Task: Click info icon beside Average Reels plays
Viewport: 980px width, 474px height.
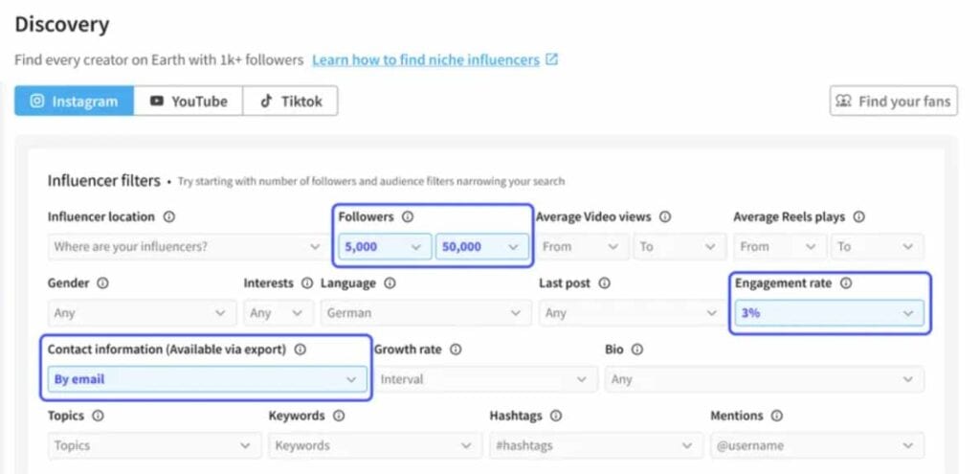Action: 858,217
